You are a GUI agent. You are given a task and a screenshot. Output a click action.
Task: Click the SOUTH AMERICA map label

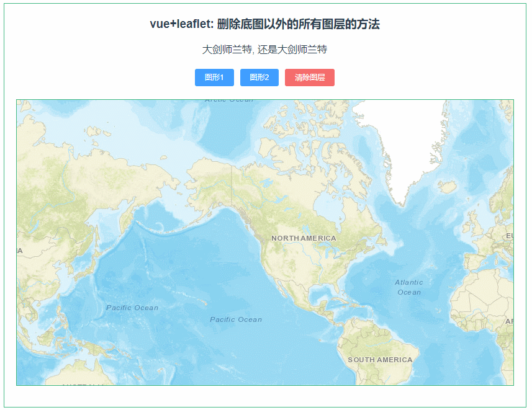point(380,360)
